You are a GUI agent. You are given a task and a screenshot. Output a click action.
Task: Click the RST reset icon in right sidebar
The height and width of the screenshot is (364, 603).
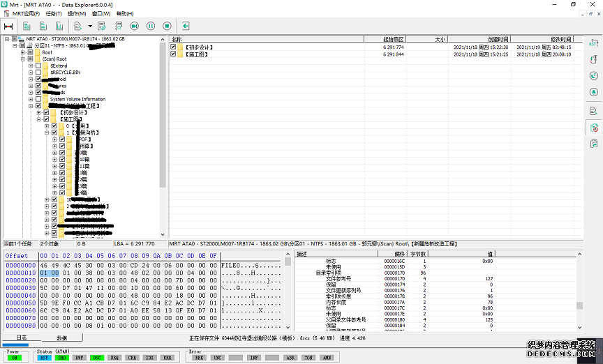593,43
